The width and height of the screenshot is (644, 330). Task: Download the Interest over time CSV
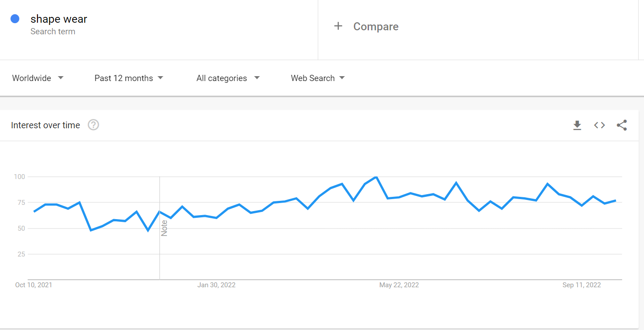click(x=577, y=125)
